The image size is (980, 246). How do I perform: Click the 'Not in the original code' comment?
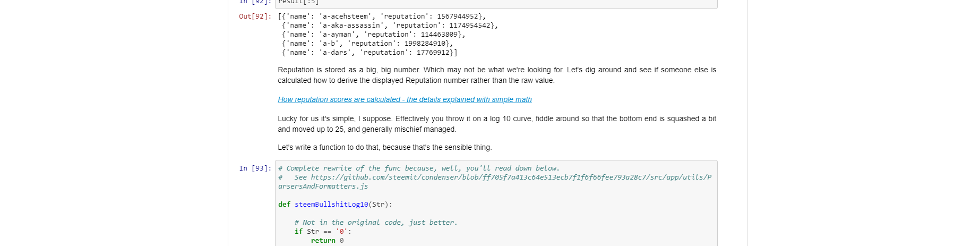(x=376, y=223)
